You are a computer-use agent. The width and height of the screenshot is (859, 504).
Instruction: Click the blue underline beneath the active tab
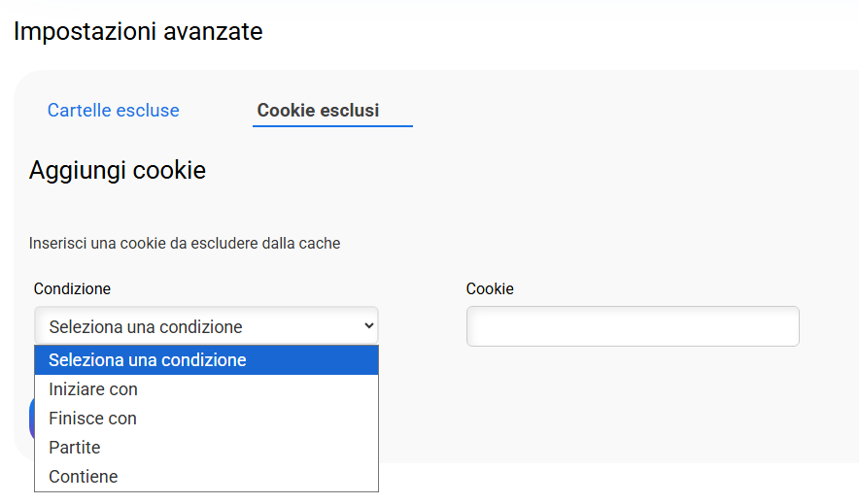[x=332, y=126]
